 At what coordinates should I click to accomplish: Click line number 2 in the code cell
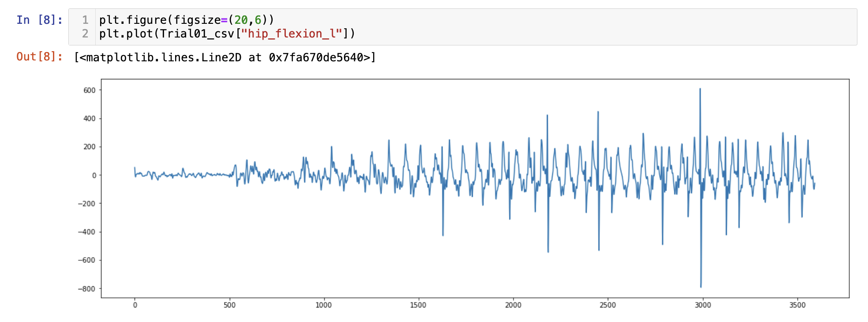tap(85, 34)
